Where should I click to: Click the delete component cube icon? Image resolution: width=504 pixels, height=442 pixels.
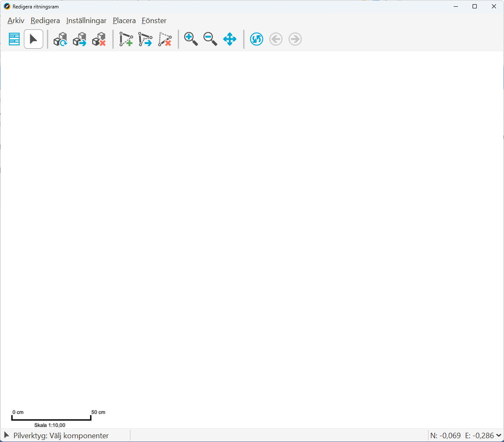(x=99, y=39)
